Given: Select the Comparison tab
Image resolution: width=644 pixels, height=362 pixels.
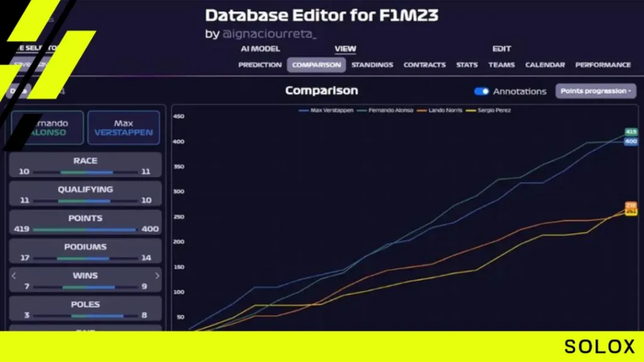Looking at the screenshot, I should [316, 65].
